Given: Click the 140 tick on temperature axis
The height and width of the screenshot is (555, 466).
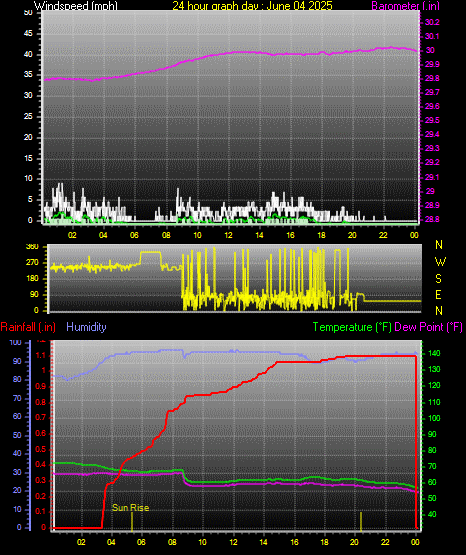Looking at the screenshot, I should tap(434, 353).
